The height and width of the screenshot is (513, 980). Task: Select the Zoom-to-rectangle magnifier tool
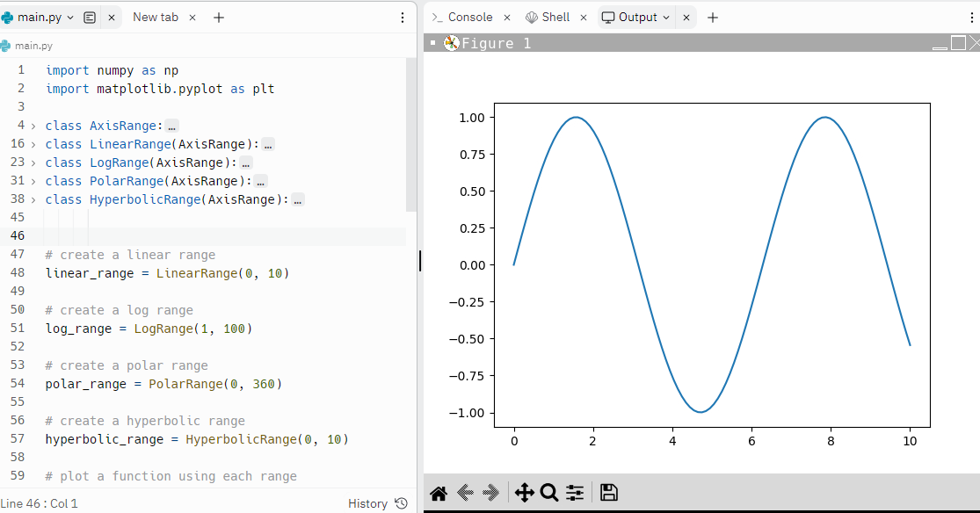pos(549,493)
